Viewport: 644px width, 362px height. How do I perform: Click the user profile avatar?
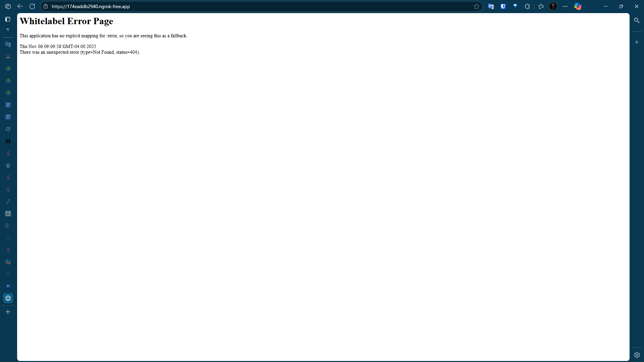pyautogui.click(x=553, y=6)
